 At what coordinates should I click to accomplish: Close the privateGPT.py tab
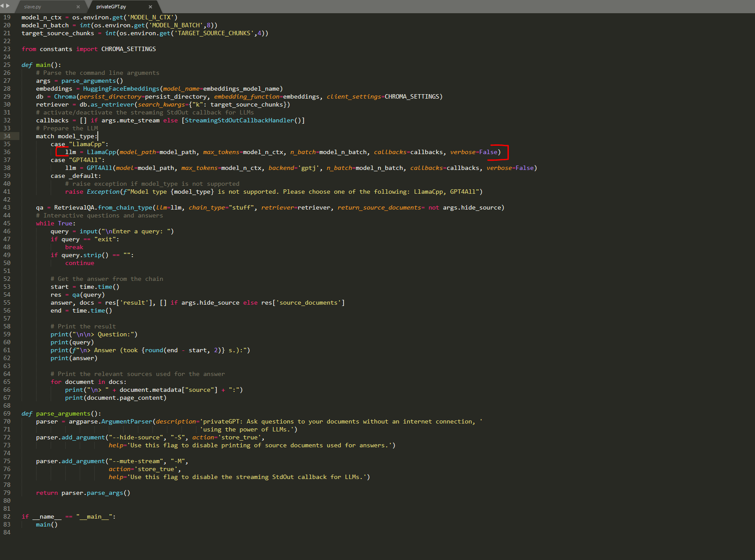(x=150, y=7)
